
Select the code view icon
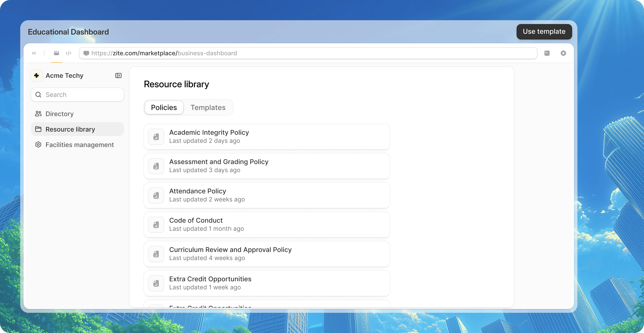coord(68,53)
